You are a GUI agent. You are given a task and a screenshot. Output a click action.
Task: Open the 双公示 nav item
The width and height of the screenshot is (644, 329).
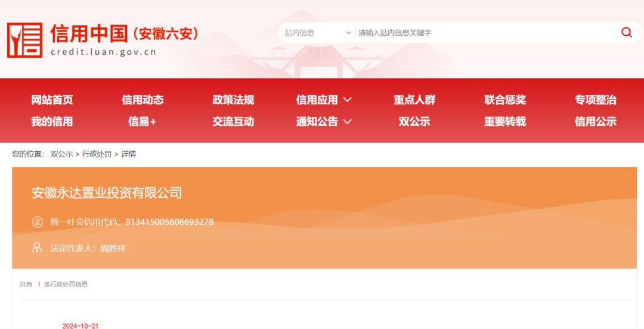point(414,122)
